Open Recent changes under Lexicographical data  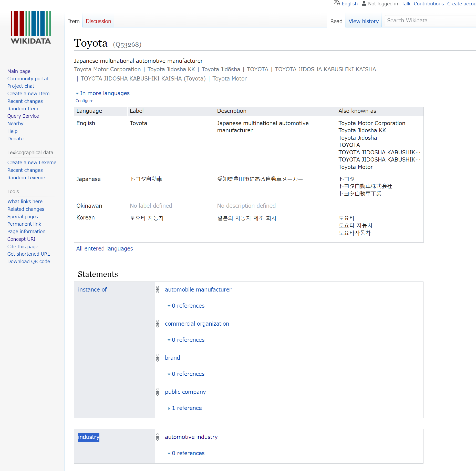coord(25,170)
